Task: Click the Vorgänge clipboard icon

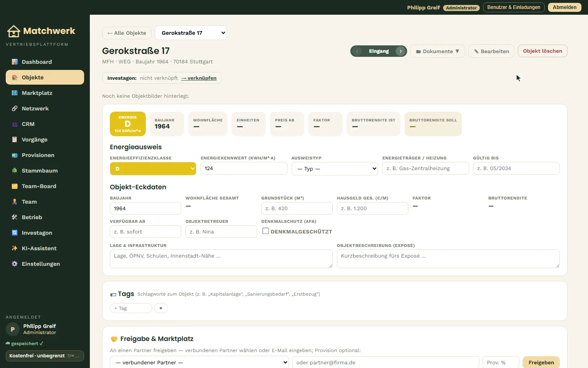Action: (15, 139)
